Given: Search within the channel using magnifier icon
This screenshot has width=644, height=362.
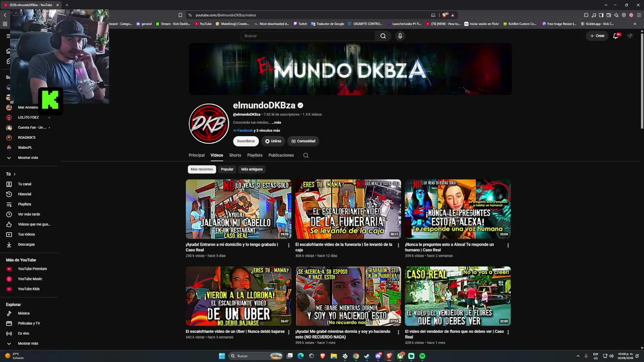Looking at the screenshot, I should pyautogui.click(x=305, y=155).
